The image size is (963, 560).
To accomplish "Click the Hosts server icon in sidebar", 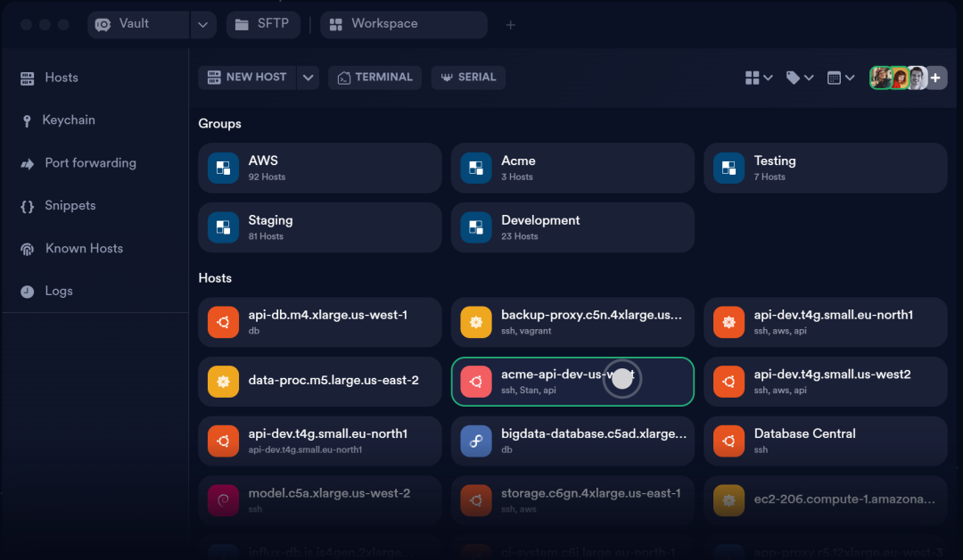I will click(x=27, y=78).
